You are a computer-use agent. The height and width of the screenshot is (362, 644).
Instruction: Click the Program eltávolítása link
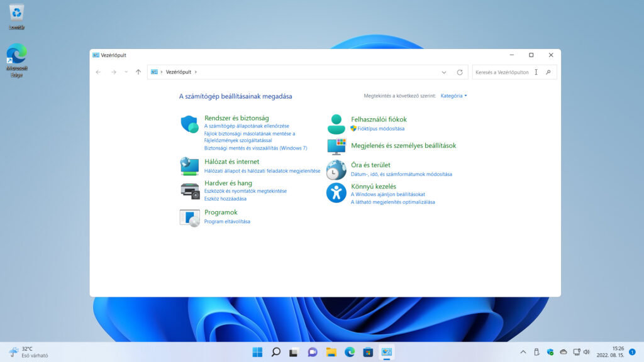(x=226, y=222)
